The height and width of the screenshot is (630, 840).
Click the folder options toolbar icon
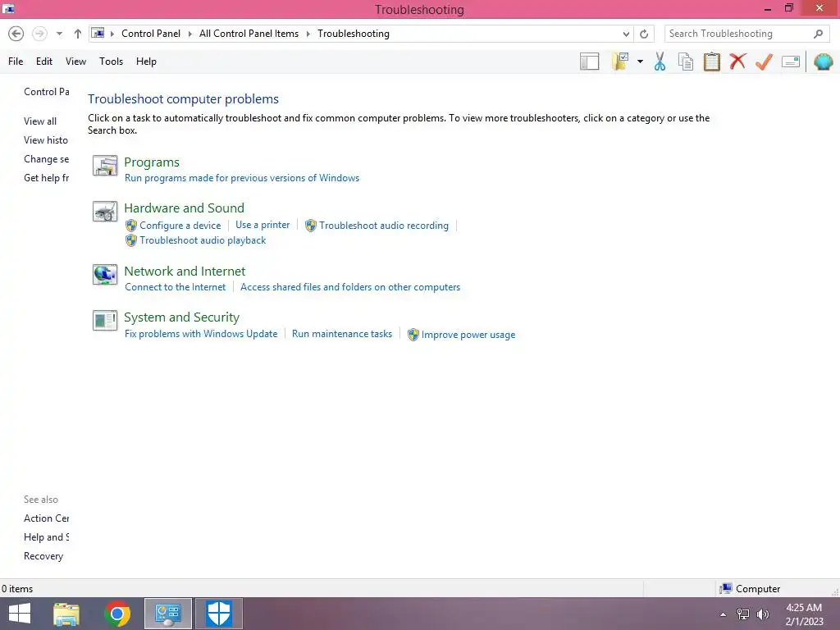(620, 62)
